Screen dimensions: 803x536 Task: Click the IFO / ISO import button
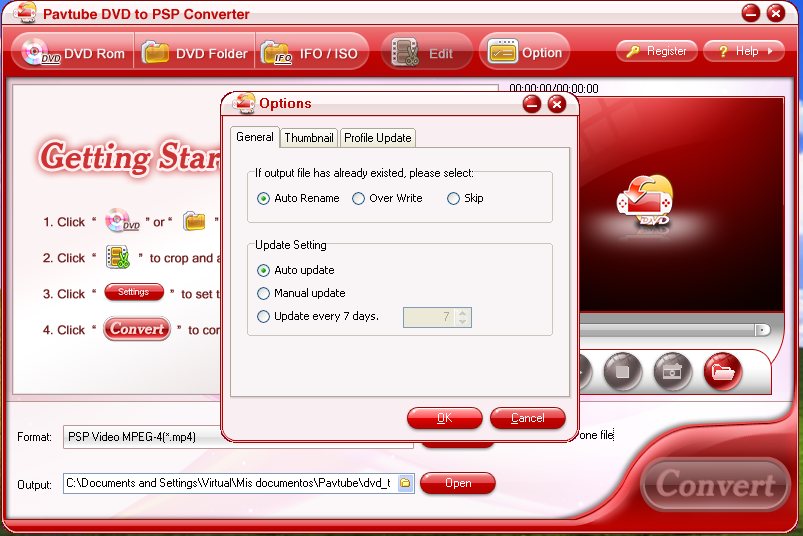point(311,53)
